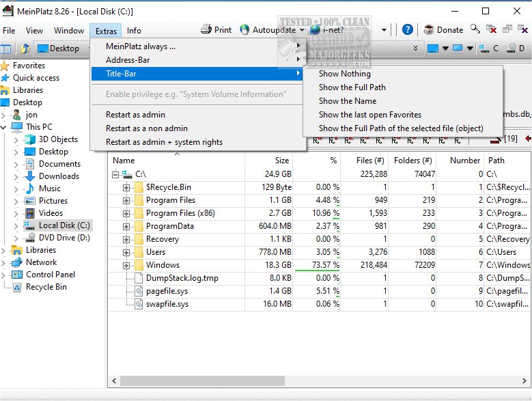
Task: Select the pagefile.sys row
Action: click(x=319, y=291)
